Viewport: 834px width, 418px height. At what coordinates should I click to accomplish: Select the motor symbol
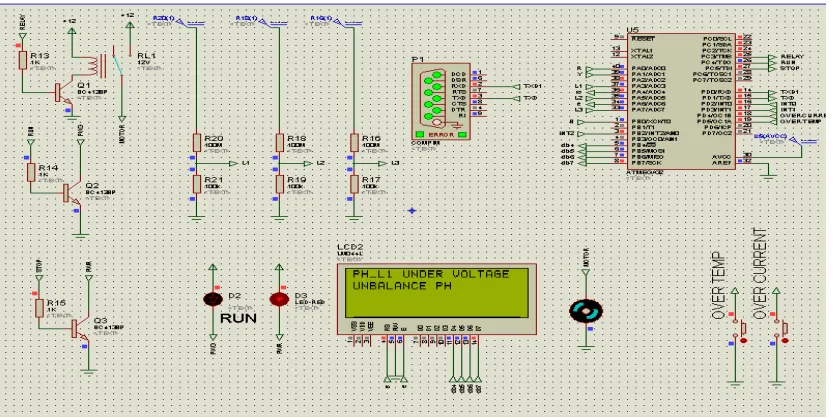[586, 311]
